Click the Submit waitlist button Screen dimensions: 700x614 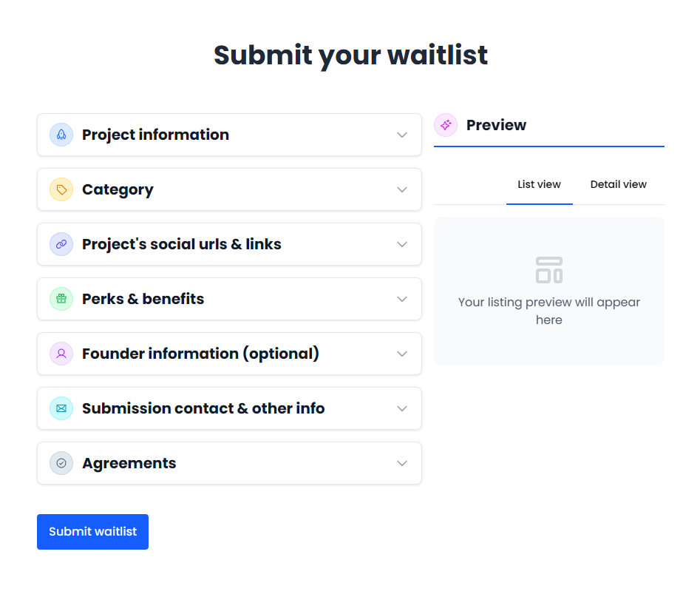pos(92,531)
